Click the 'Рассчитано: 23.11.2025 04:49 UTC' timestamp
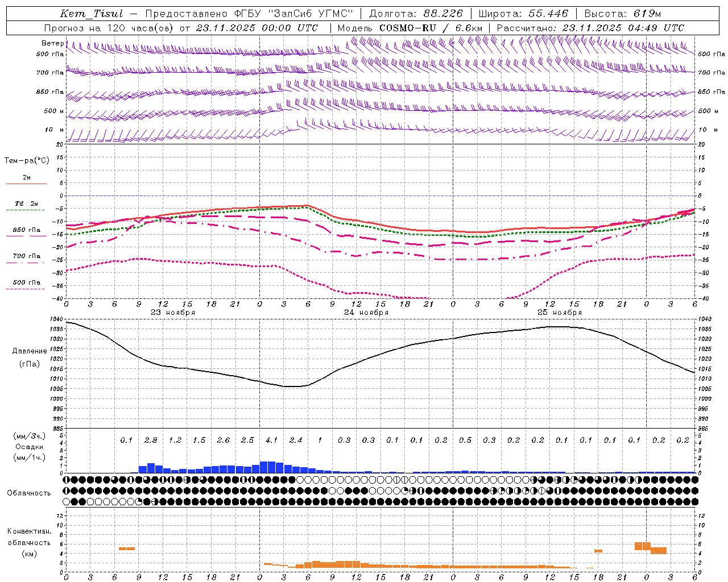This screenshot has height=582, width=728. coord(590,28)
